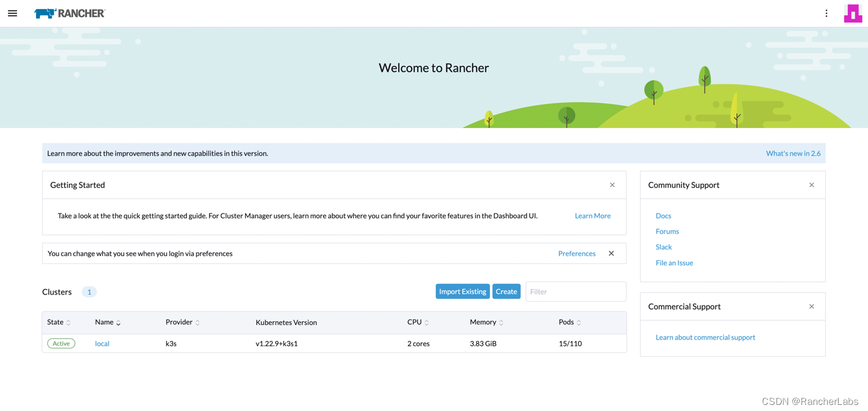
Task: Dismiss the preferences notice
Action: (x=611, y=253)
